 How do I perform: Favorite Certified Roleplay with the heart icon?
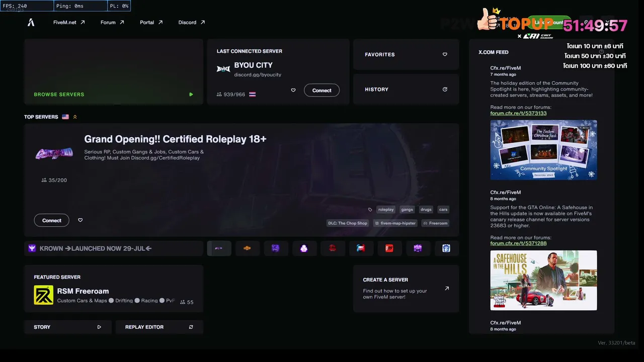tap(80, 220)
